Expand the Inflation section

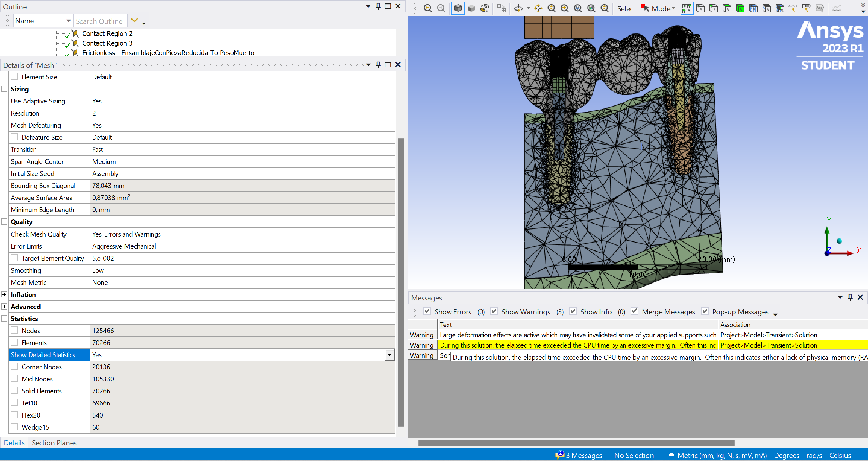[x=4, y=294]
